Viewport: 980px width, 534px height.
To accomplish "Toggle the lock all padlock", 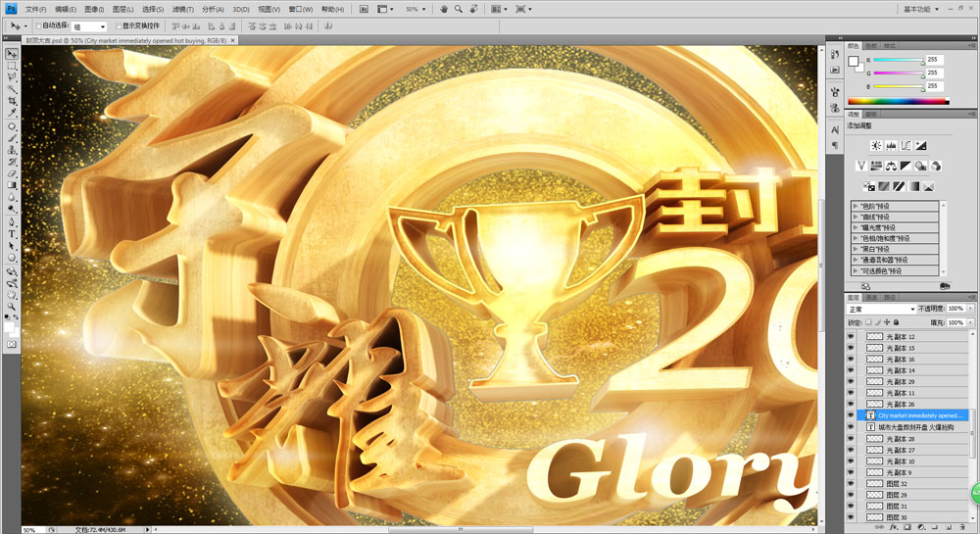I will (x=897, y=322).
